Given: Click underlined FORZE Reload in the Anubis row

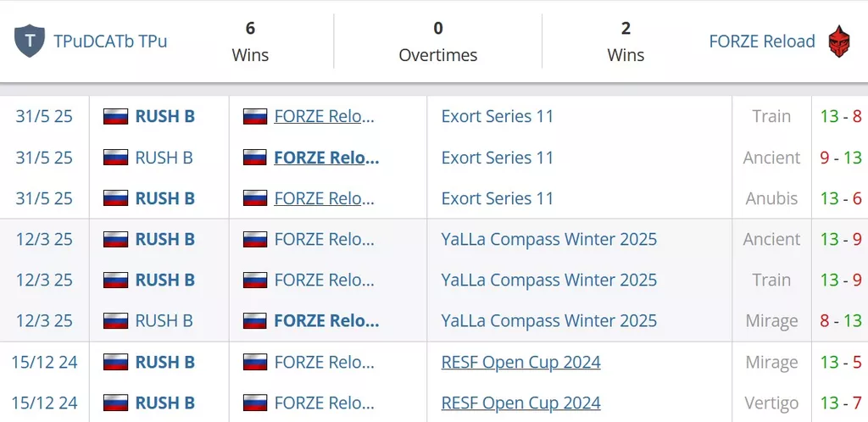Looking at the screenshot, I should tap(326, 198).
